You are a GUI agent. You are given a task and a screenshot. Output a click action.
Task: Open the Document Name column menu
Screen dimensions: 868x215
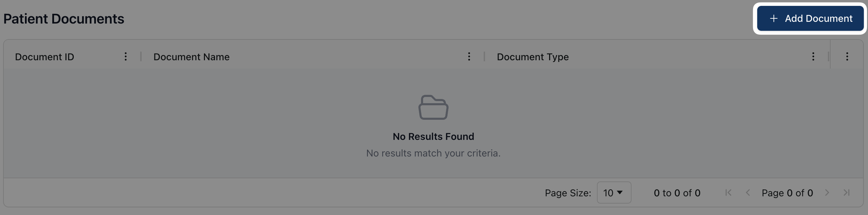pos(469,56)
